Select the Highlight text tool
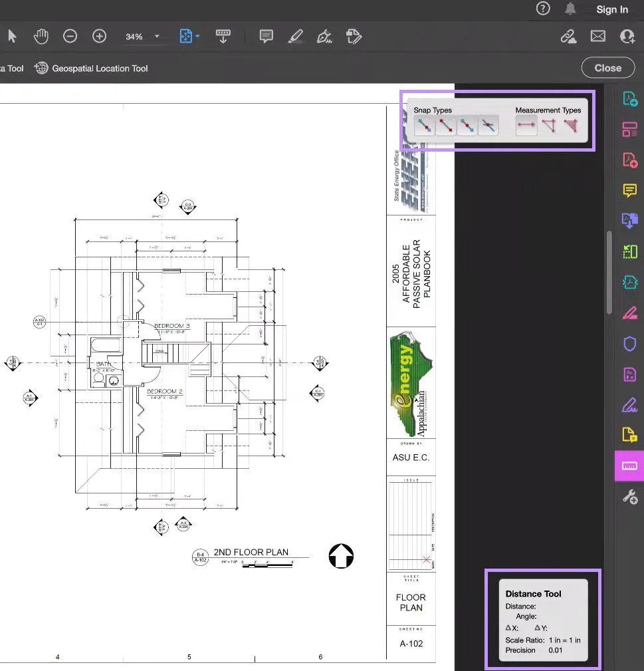 pyautogui.click(x=296, y=37)
